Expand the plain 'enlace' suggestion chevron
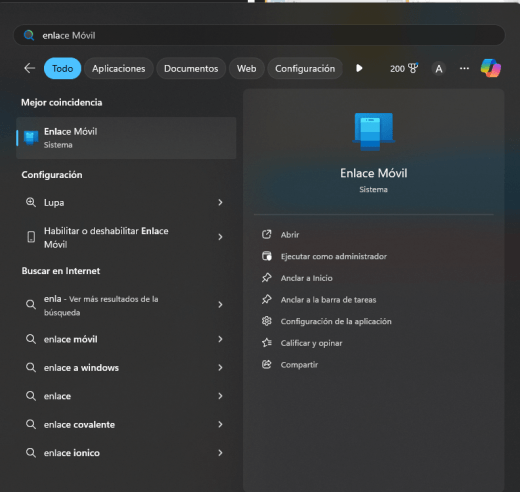The height and width of the screenshot is (492, 520). point(220,396)
